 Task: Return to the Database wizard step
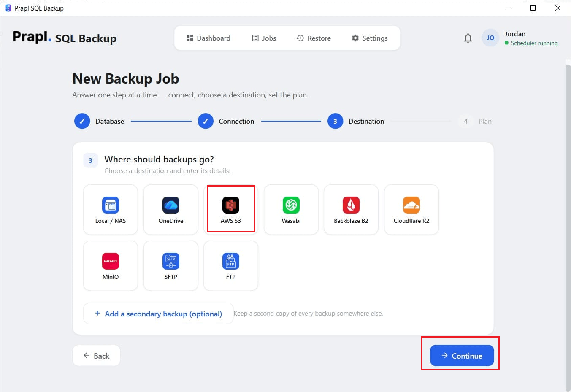click(100, 121)
